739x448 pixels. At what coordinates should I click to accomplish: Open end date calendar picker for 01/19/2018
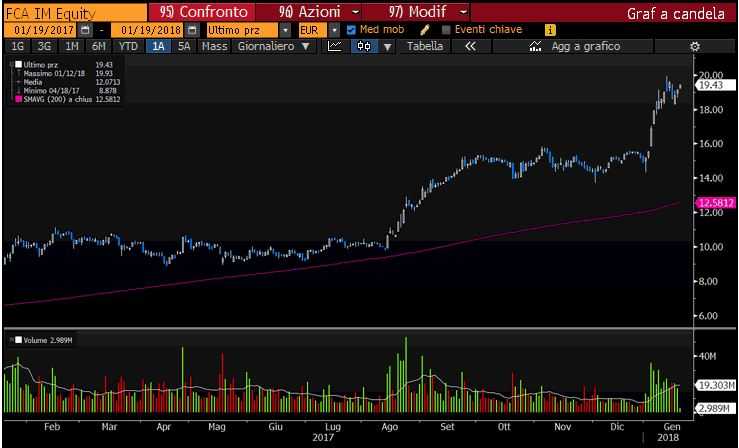(192, 30)
